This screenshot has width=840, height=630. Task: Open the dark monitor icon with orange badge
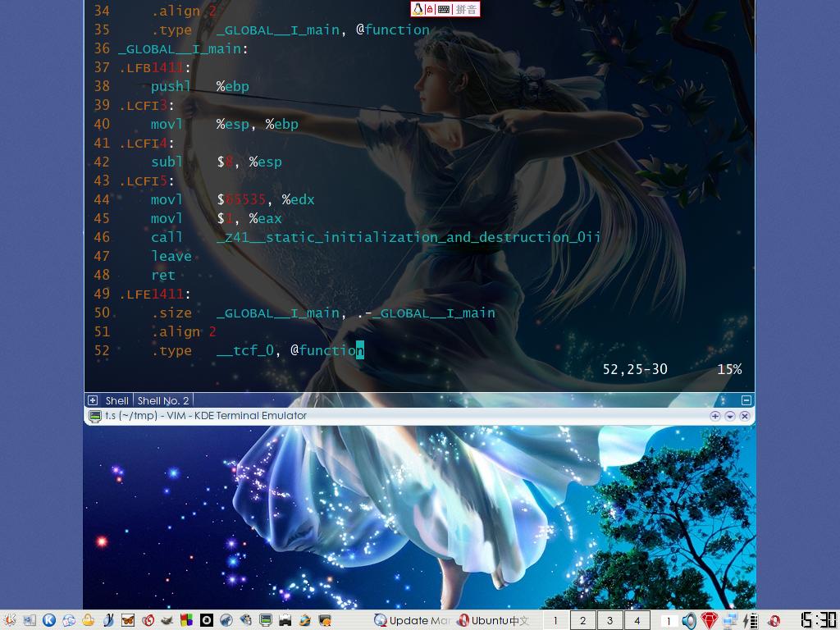325,620
